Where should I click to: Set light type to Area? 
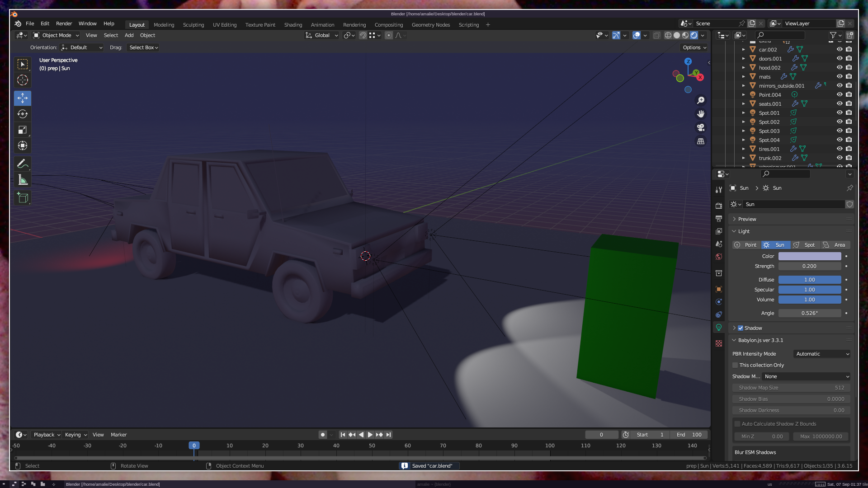pos(835,245)
